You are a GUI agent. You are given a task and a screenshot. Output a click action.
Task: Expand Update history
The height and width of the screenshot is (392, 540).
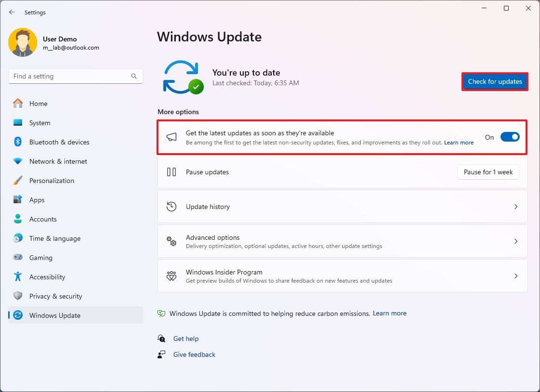(x=515, y=207)
